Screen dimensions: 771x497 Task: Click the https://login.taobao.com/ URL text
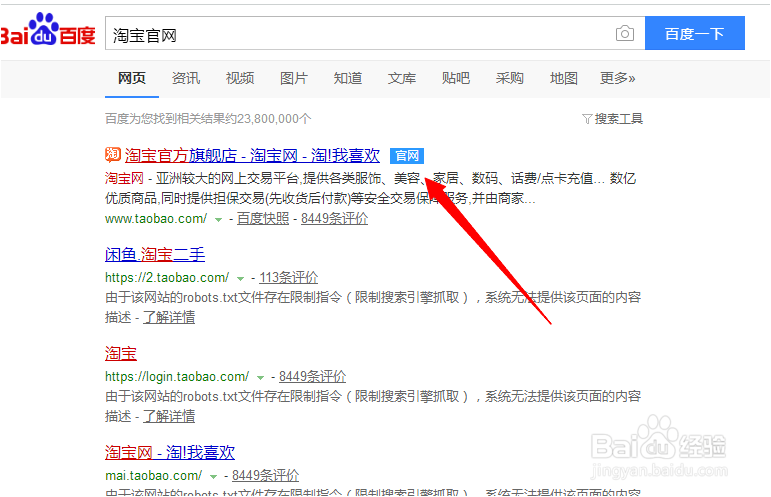pyautogui.click(x=177, y=377)
